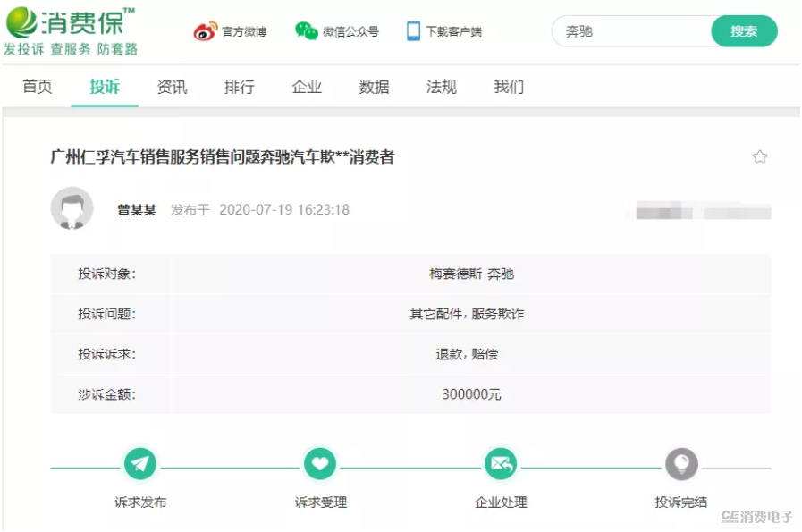Click the 诉求发布 step label
This screenshot has height=532, width=802.
pos(140,502)
